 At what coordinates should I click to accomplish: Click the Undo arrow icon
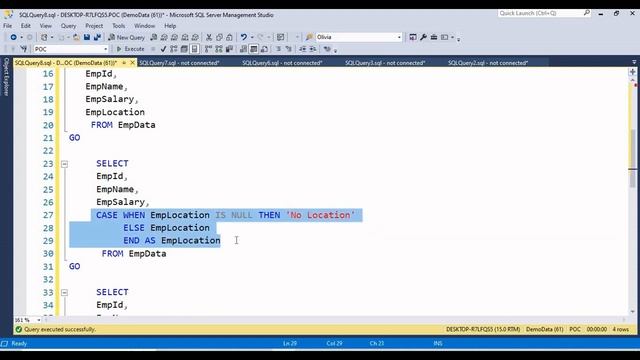pos(244,37)
